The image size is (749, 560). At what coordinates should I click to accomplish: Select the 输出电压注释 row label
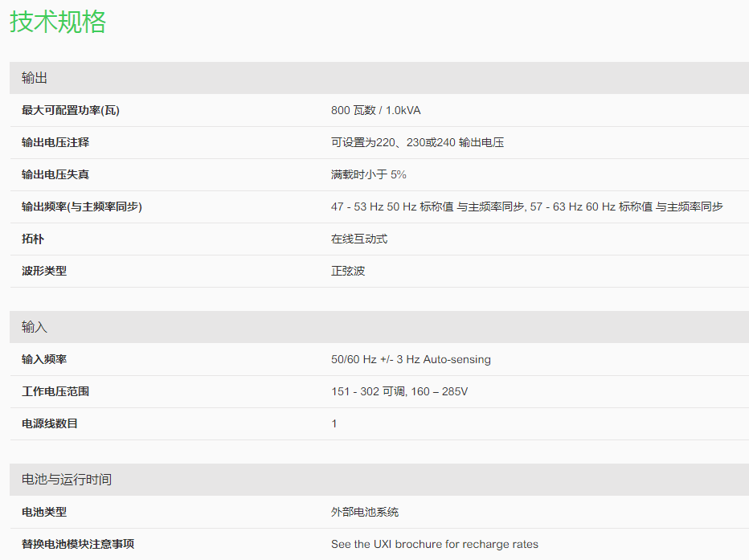[55, 142]
